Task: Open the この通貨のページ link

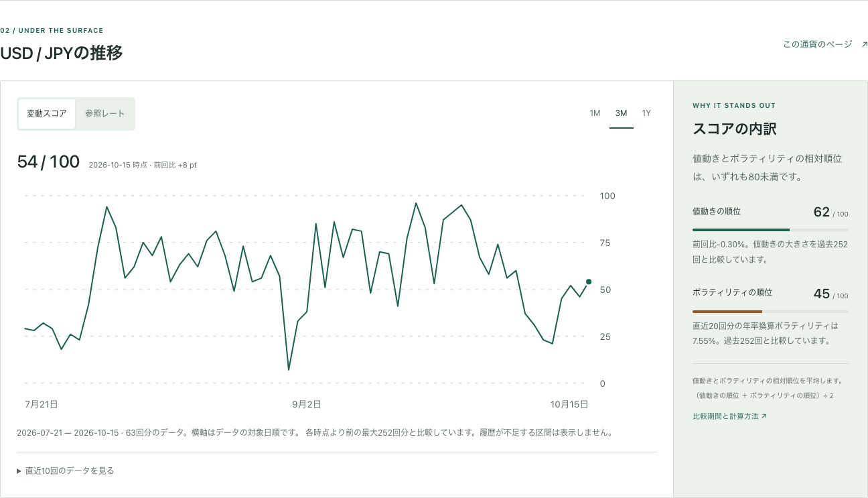Action: click(825, 44)
